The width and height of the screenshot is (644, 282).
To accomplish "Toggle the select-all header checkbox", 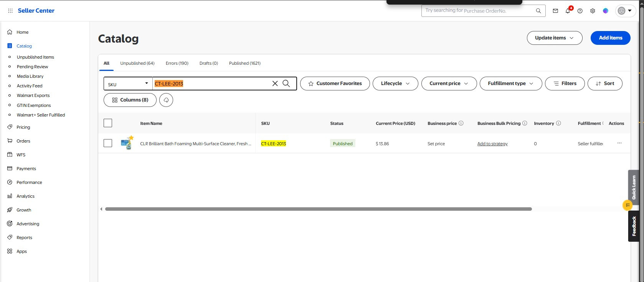I will pos(108,123).
